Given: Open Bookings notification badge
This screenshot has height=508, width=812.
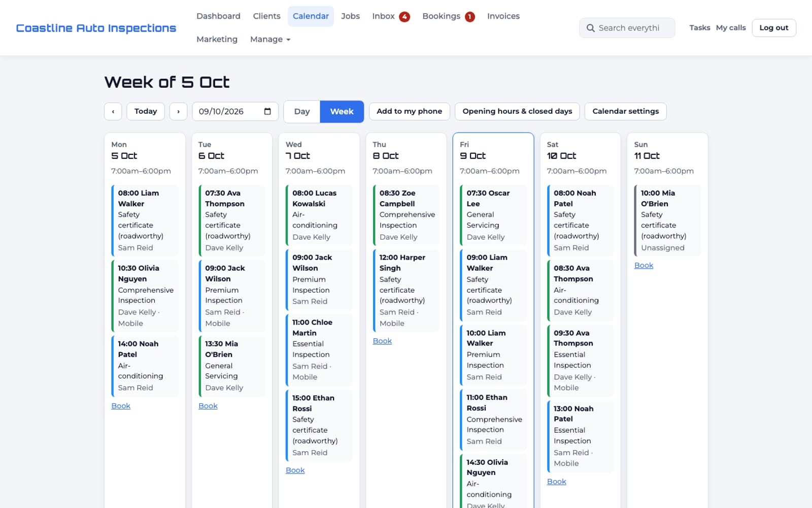Looking at the screenshot, I should point(470,17).
